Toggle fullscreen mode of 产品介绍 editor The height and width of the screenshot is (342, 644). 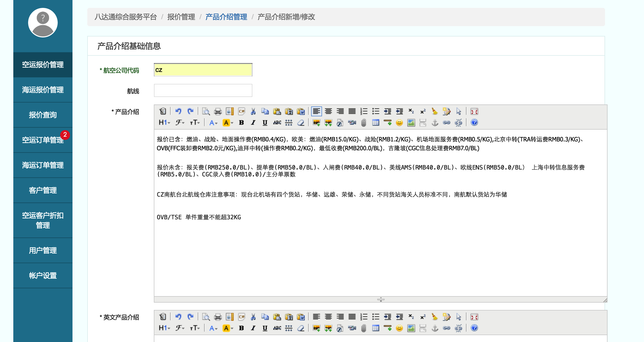(x=474, y=111)
